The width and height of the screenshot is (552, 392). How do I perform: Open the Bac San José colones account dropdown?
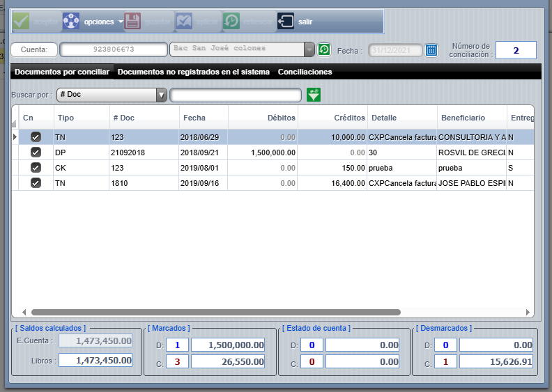(x=309, y=49)
